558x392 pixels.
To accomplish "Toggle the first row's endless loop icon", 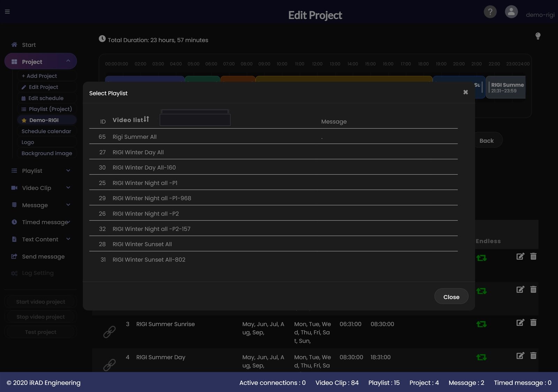I will click(482, 258).
